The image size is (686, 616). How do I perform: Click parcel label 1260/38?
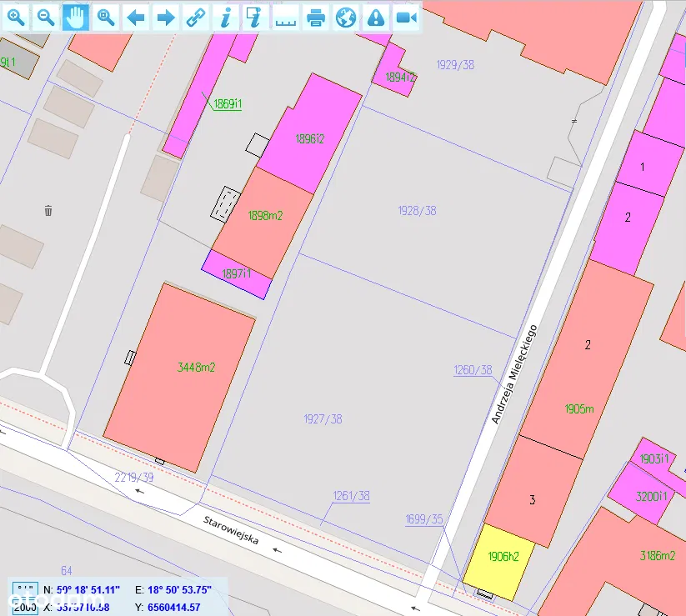coord(473,370)
